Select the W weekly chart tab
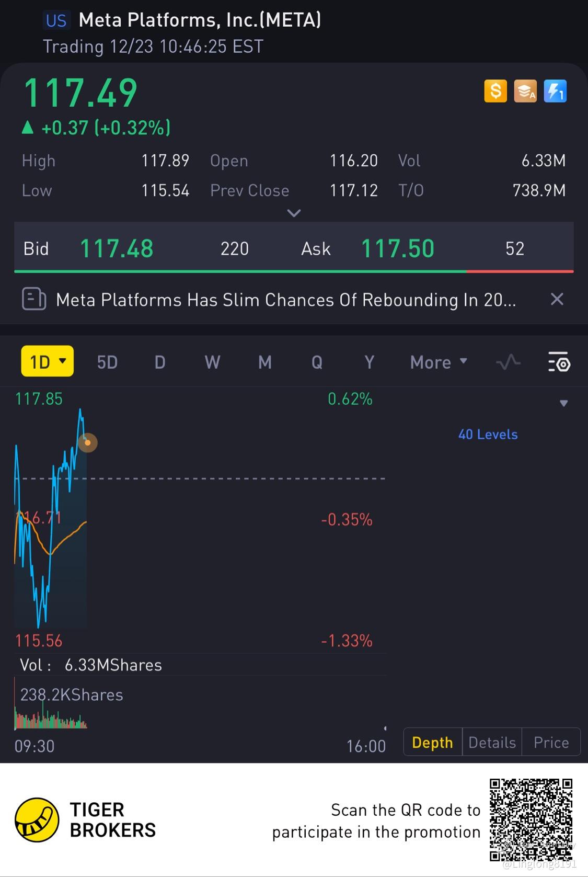 coord(212,362)
